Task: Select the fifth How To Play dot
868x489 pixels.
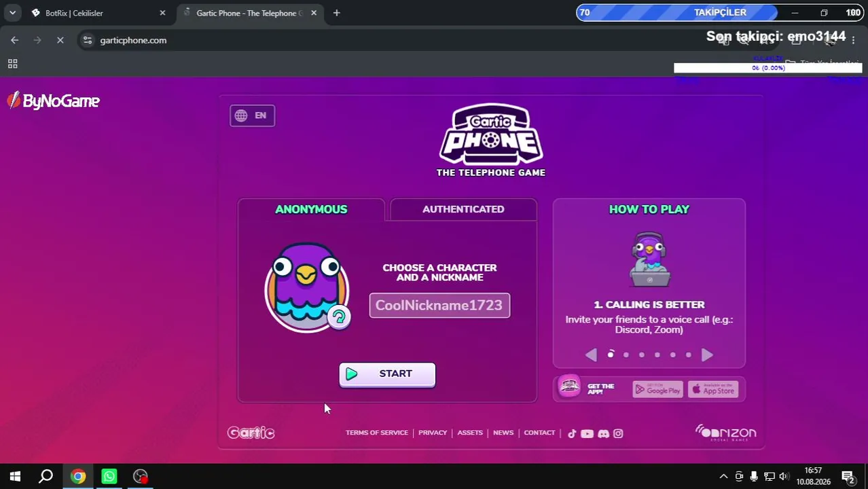Action: coord(673,355)
